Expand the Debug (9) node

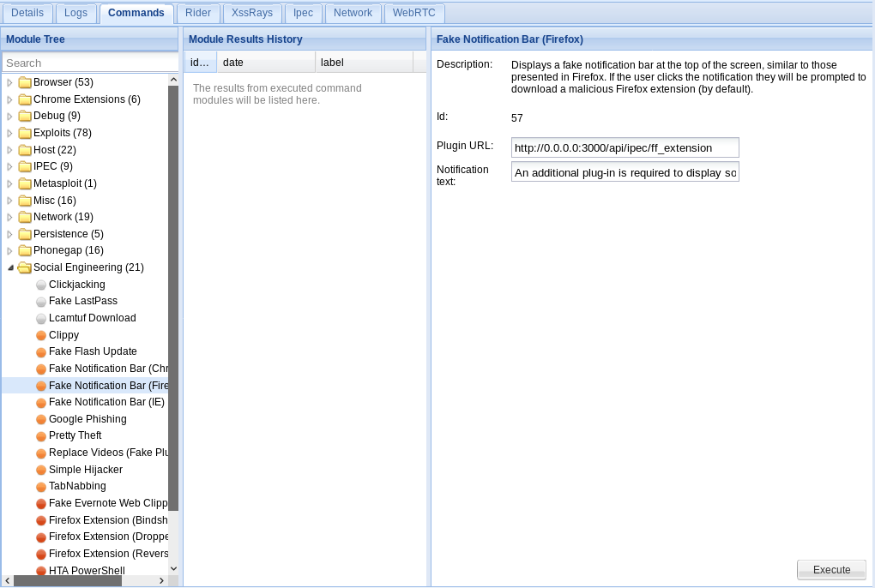point(9,117)
